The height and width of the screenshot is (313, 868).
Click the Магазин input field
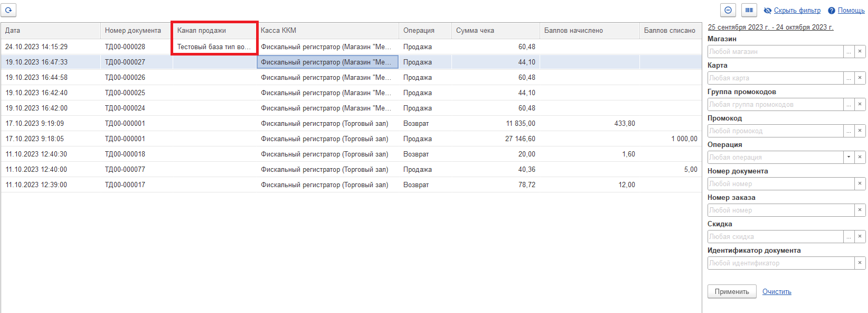(775, 52)
